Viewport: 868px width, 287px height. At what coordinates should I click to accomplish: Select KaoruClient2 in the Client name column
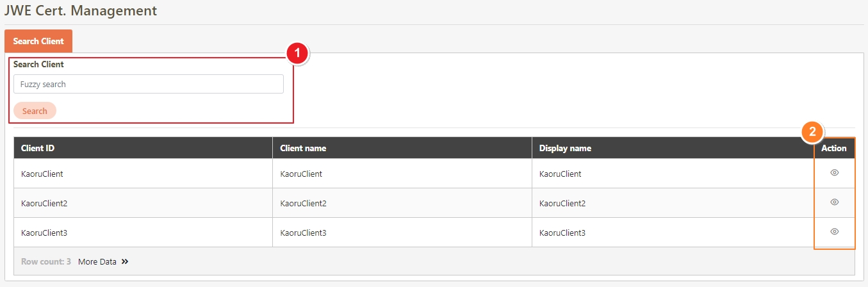303,203
